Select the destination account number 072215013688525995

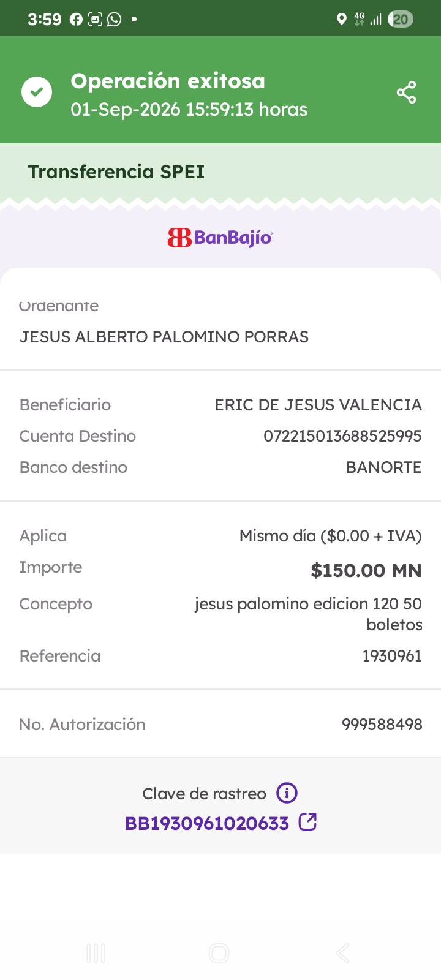pos(342,436)
